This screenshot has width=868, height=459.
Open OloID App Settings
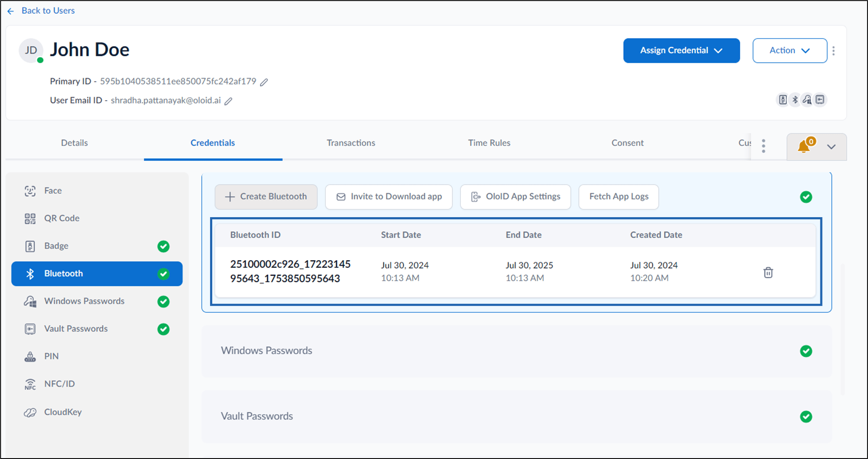515,197
